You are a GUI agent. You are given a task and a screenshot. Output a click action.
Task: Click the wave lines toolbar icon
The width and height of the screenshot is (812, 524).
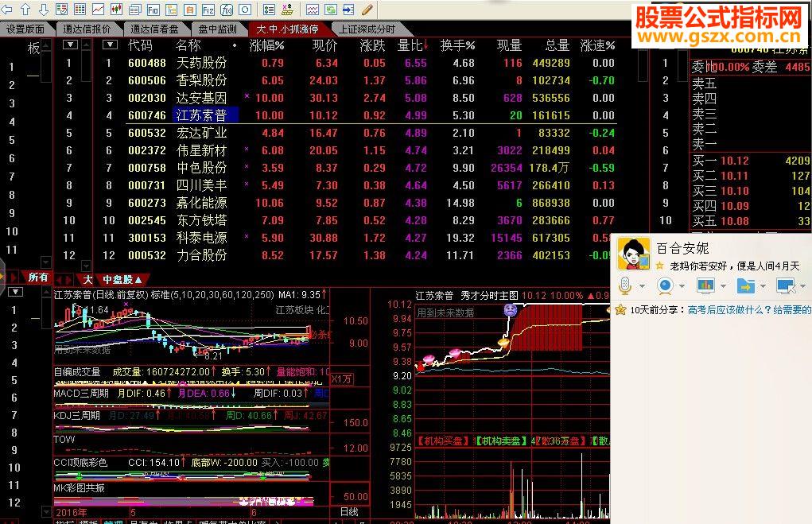click(313, 10)
